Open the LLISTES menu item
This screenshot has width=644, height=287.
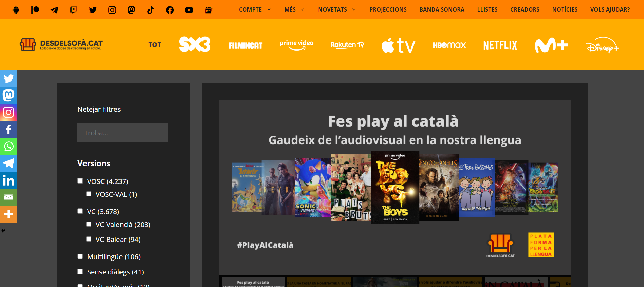tap(487, 10)
